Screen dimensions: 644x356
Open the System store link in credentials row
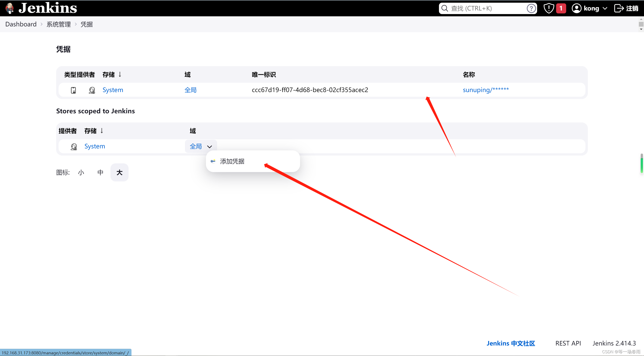(113, 90)
